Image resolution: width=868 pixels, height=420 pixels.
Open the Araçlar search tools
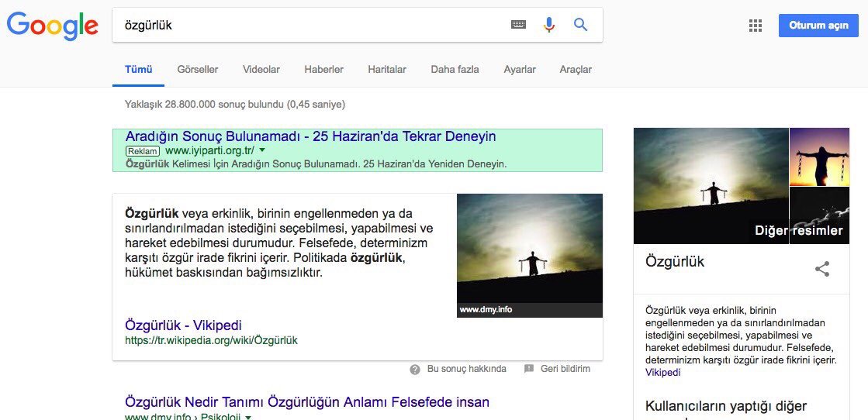click(576, 70)
